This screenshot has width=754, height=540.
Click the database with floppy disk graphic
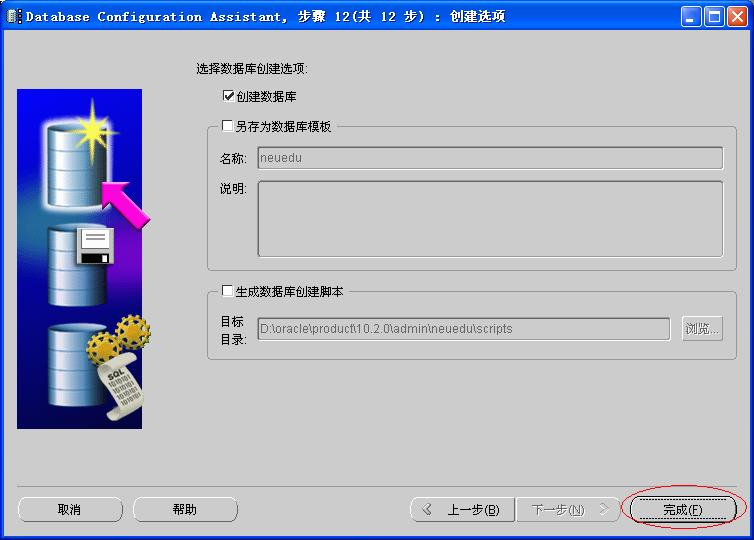pos(81,266)
